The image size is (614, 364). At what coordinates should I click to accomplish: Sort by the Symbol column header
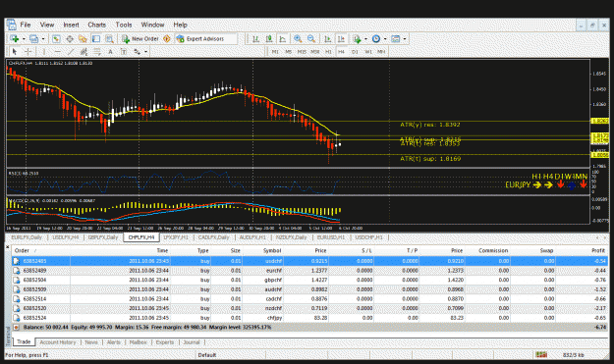272,250
